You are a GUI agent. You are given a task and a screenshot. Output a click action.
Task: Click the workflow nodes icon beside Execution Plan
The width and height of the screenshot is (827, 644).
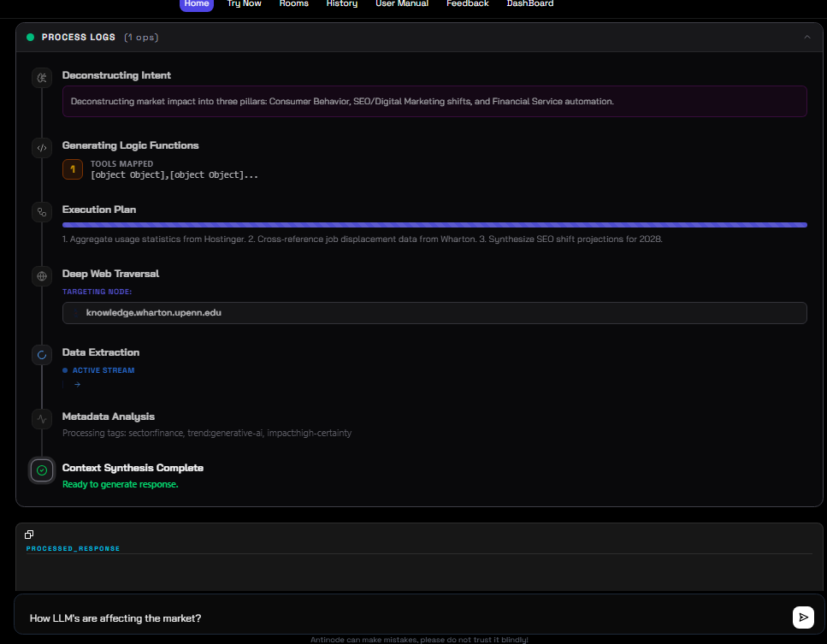(42, 211)
